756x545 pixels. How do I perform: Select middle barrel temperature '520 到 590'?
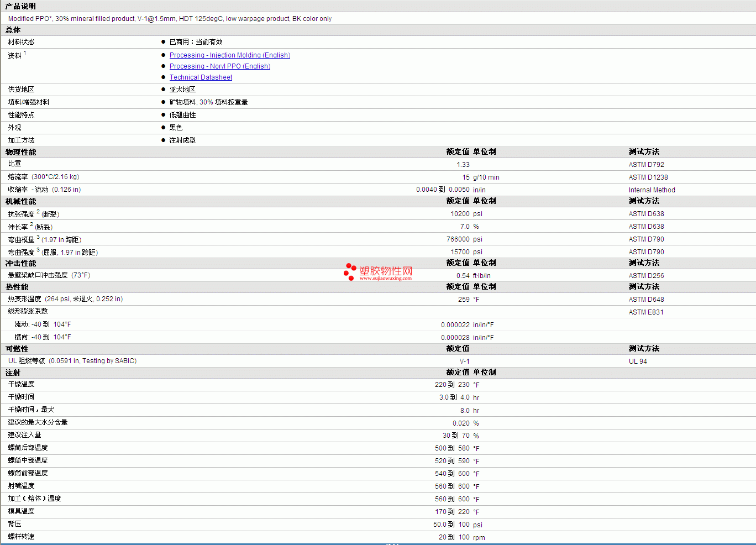click(x=452, y=461)
